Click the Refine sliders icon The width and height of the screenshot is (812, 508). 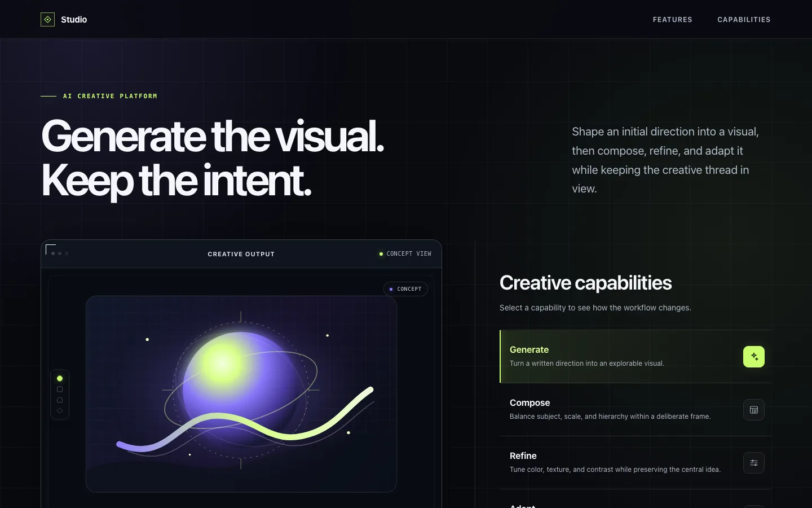coord(754,463)
